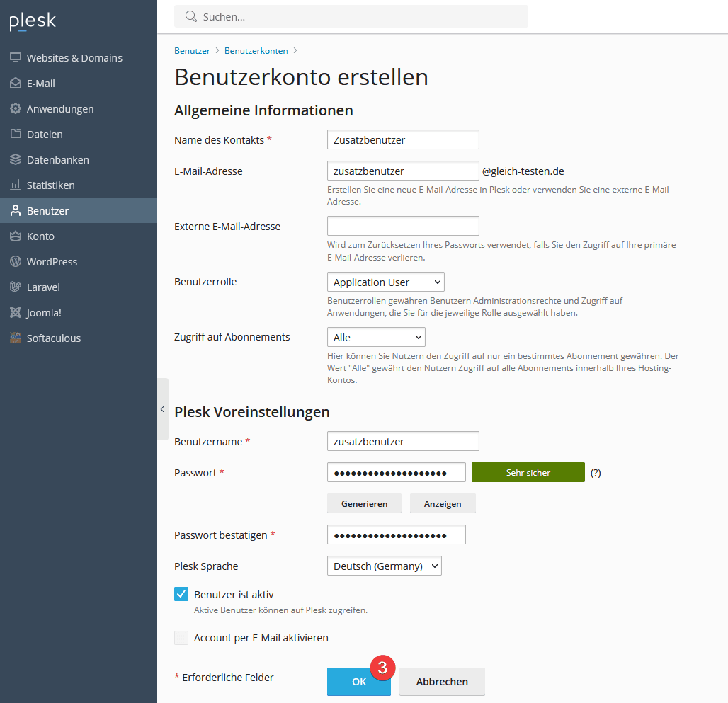Click the Statistiken bar chart icon
Image resolution: width=728 pixels, height=703 pixels.
[15, 185]
